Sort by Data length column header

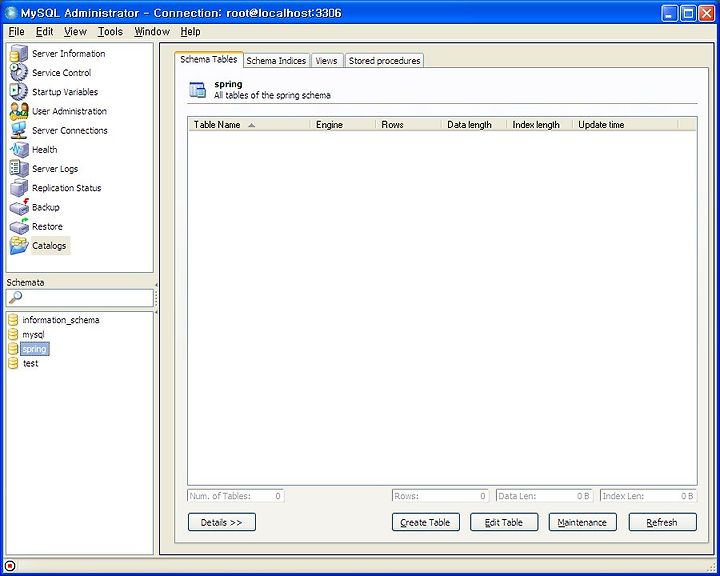tap(474, 124)
